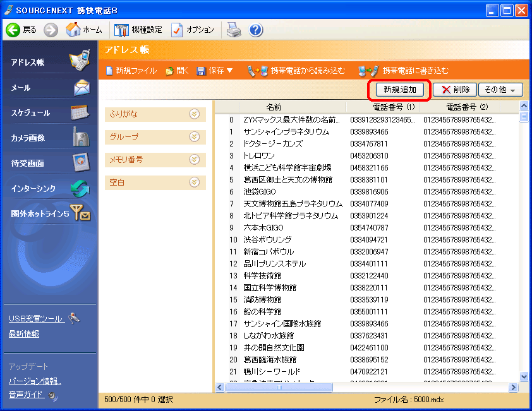Click the printer icon in toolbar
The height and width of the screenshot is (411, 532).
234,30
